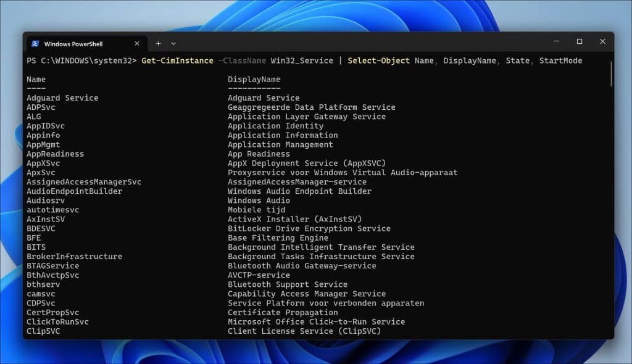Click the Select-Object command text
The height and width of the screenshot is (364, 632).
point(378,60)
